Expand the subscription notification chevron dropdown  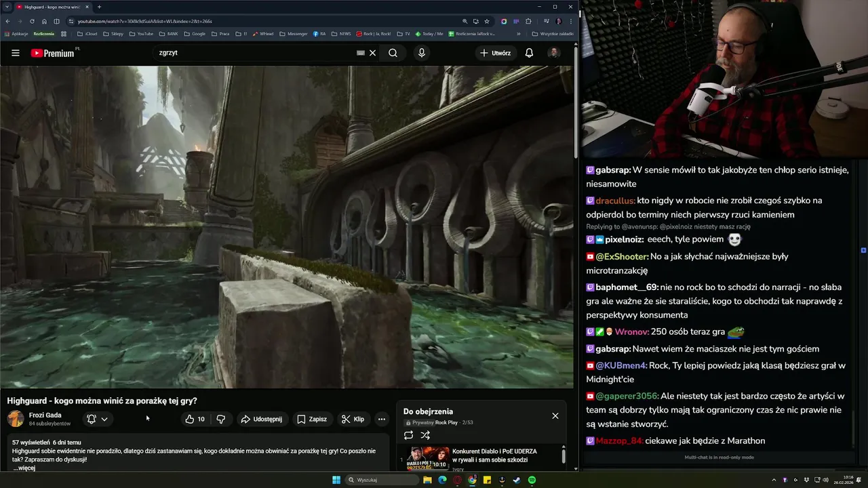pyautogui.click(x=104, y=419)
